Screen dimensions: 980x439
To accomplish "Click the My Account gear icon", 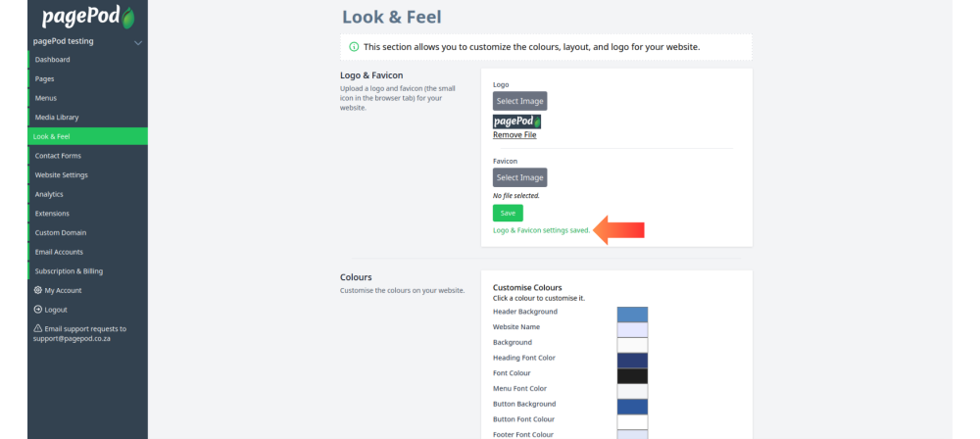I will point(38,290).
